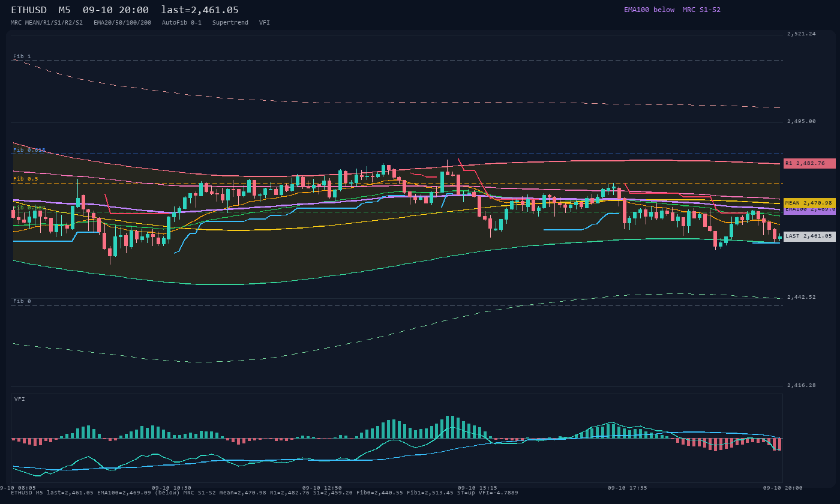The height and width of the screenshot is (504, 840).
Task: Click the 09-10 15:15 time axis label
Action: (478, 488)
